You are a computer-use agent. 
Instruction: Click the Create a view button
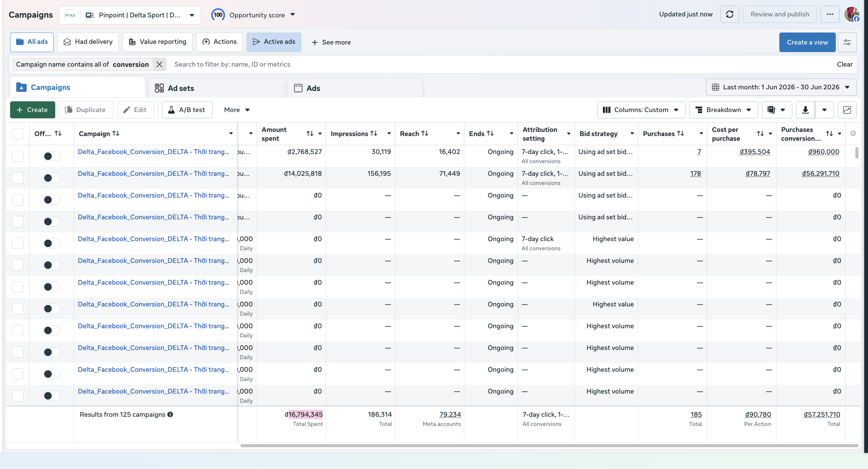click(x=807, y=42)
